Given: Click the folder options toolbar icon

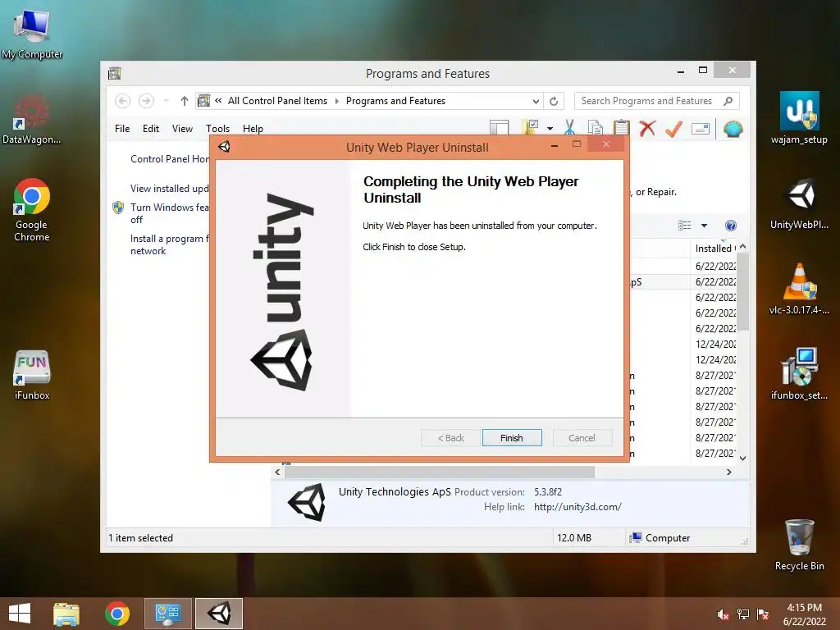Looking at the screenshot, I should click(531, 127).
